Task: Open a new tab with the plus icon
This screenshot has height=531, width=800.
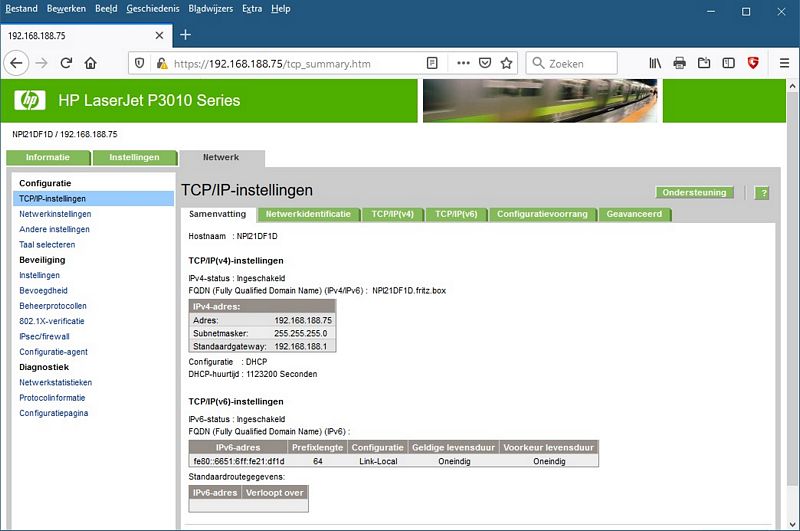Action: pyautogui.click(x=185, y=35)
